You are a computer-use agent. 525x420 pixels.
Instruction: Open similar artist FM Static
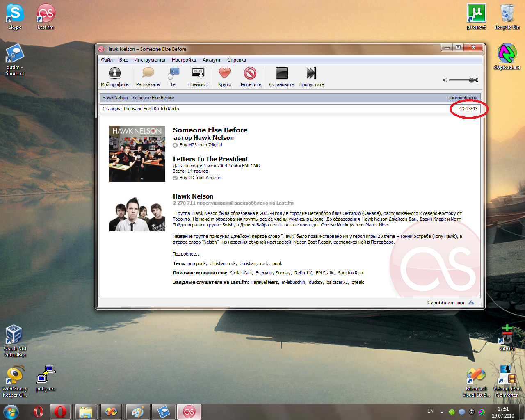coord(325,273)
